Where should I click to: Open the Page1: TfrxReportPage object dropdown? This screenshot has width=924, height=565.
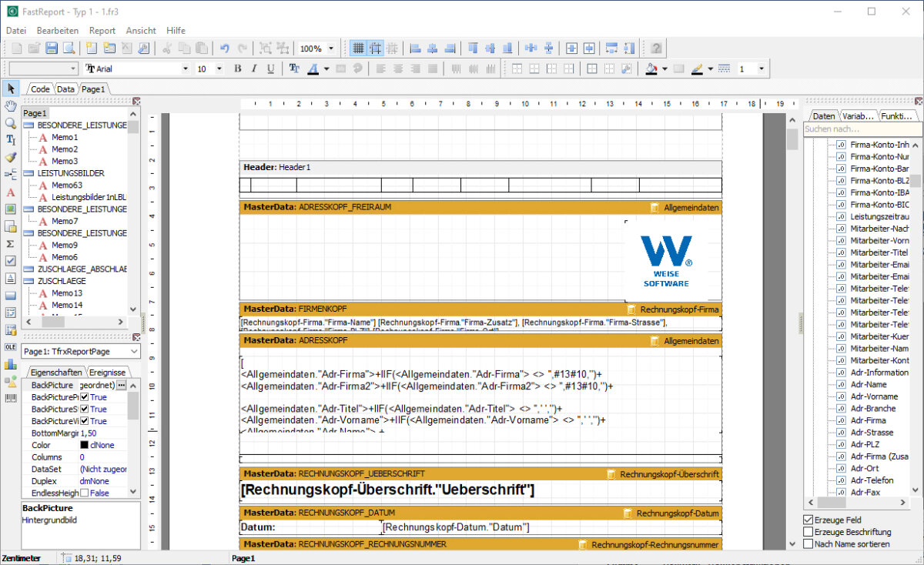click(x=81, y=352)
